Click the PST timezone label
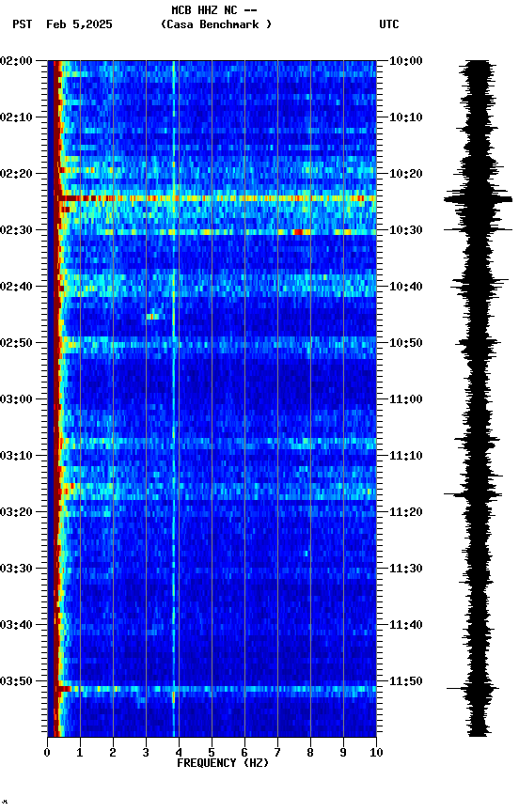 click(23, 24)
